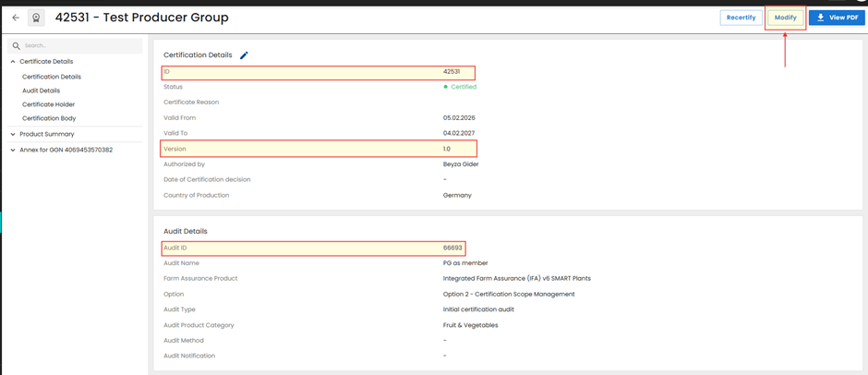868x375 pixels.
Task: Click the 'Certificate Reason' field label
Action: click(x=191, y=103)
